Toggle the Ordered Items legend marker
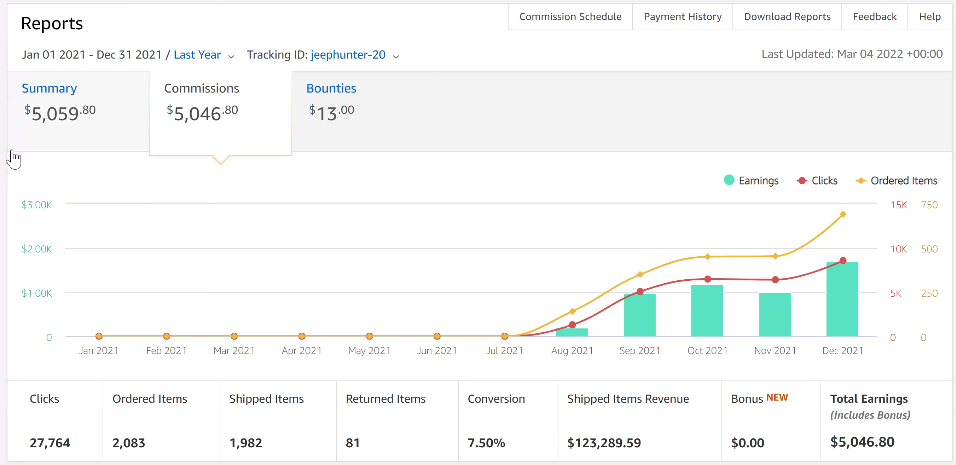 click(x=861, y=180)
